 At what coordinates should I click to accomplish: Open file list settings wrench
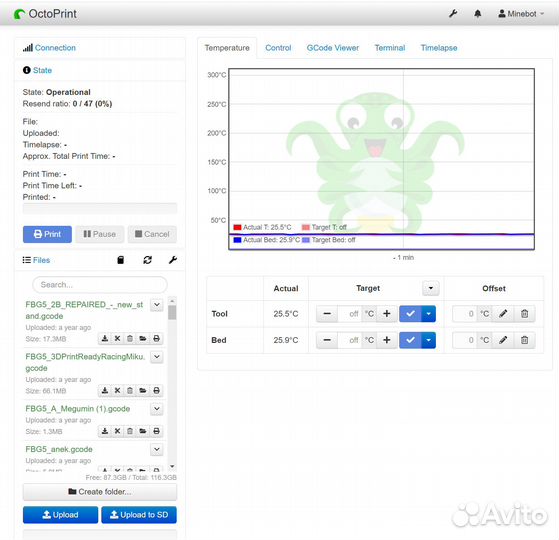point(173,260)
